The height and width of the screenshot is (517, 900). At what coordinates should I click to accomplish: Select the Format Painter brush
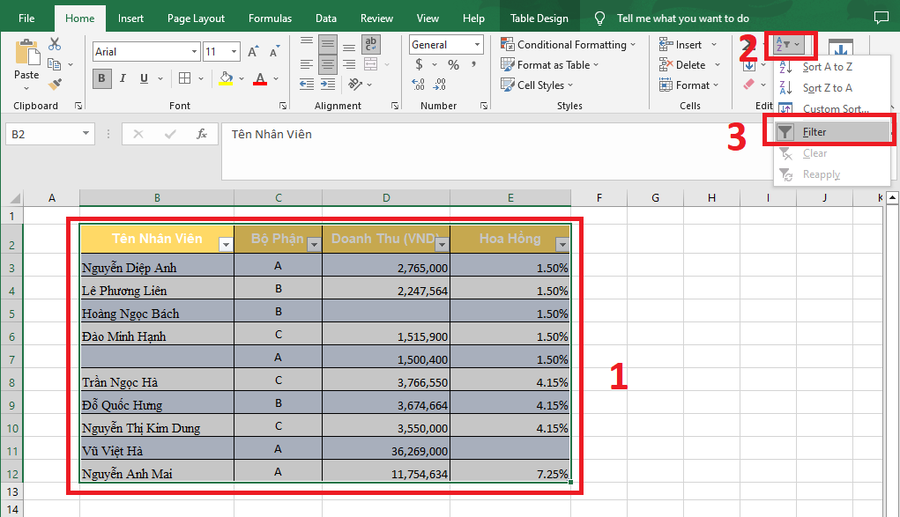click(55, 84)
